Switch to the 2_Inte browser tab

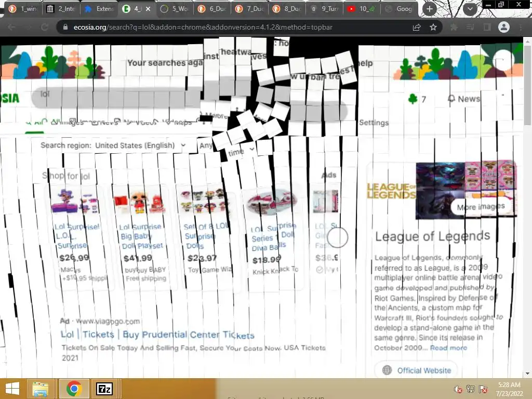coord(61,9)
